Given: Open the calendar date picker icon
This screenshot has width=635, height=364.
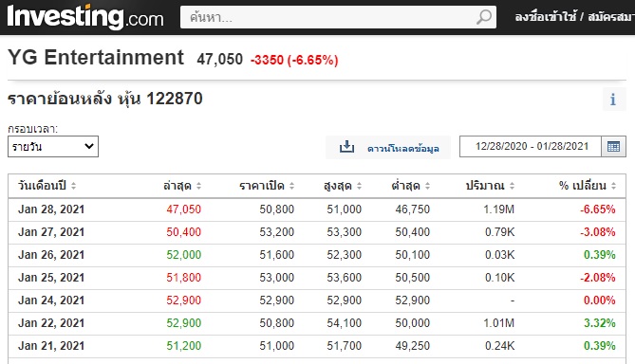Looking at the screenshot, I should (613, 146).
